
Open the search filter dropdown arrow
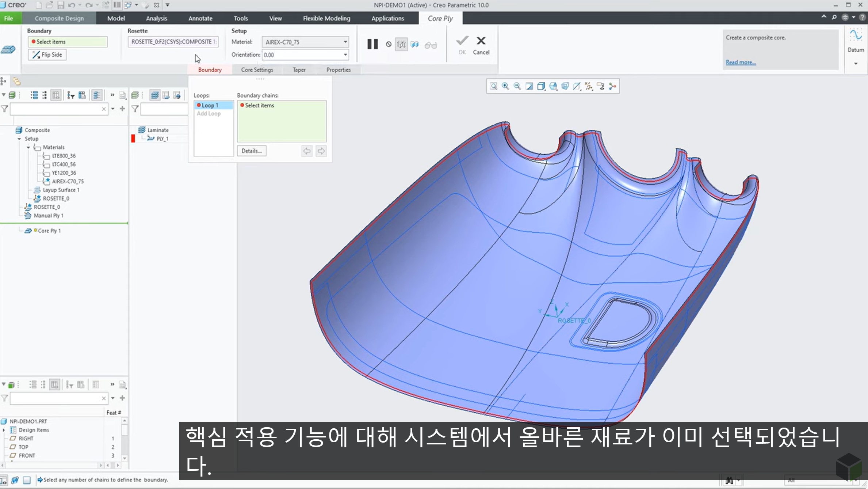coord(113,109)
